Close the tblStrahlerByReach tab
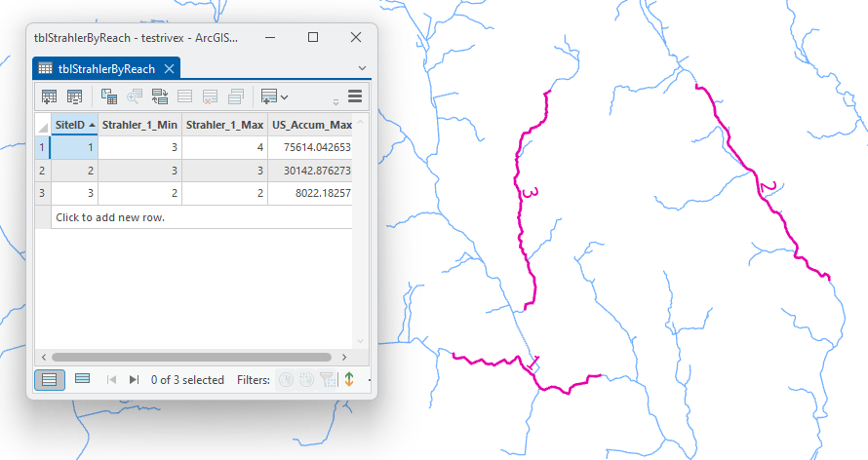The height and width of the screenshot is (460, 868). point(169,69)
